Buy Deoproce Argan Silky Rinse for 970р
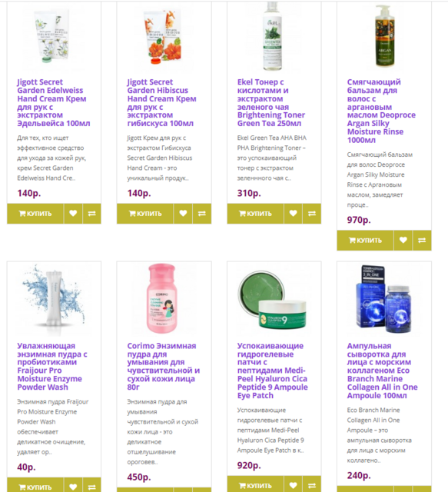The height and width of the screenshot is (492, 448). pos(365,241)
